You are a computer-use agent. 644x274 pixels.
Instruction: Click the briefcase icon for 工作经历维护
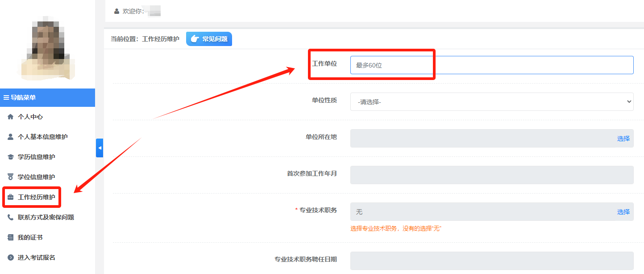(x=11, y=198)
